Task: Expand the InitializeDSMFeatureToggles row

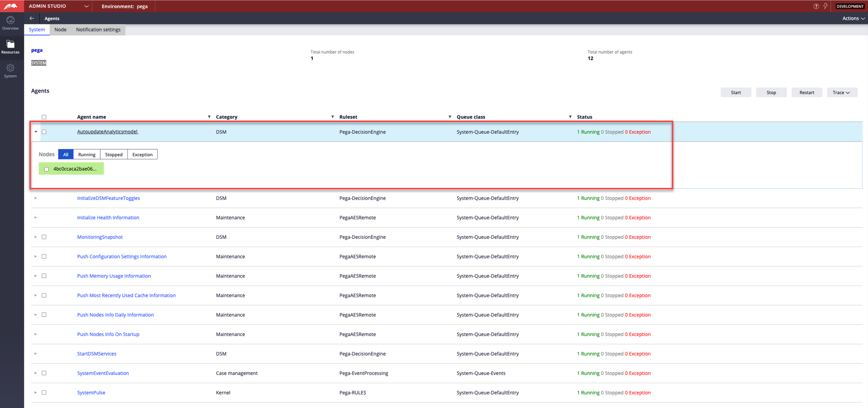Action: coord(35,198)
